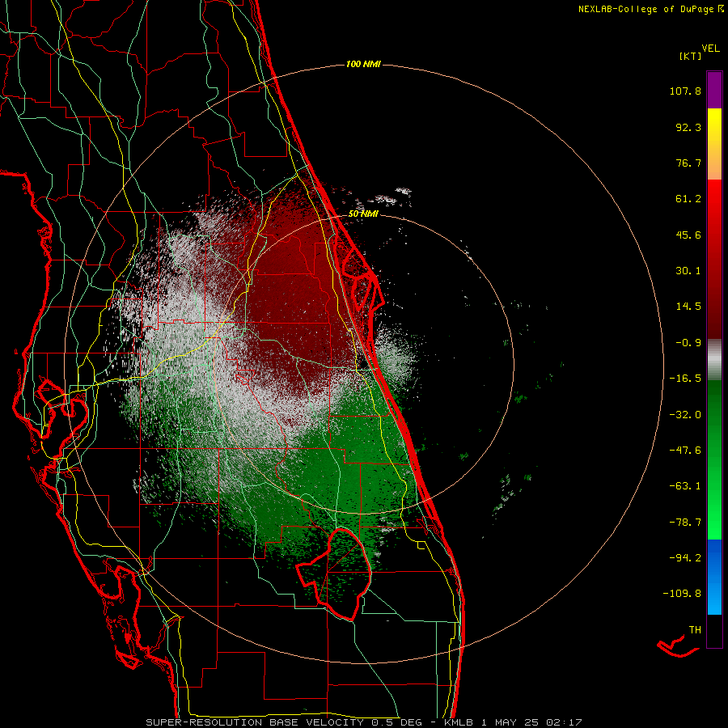Click the -94.2 velocity scale value
This screenshot has height=728, width=728.
tap(685, 557)
